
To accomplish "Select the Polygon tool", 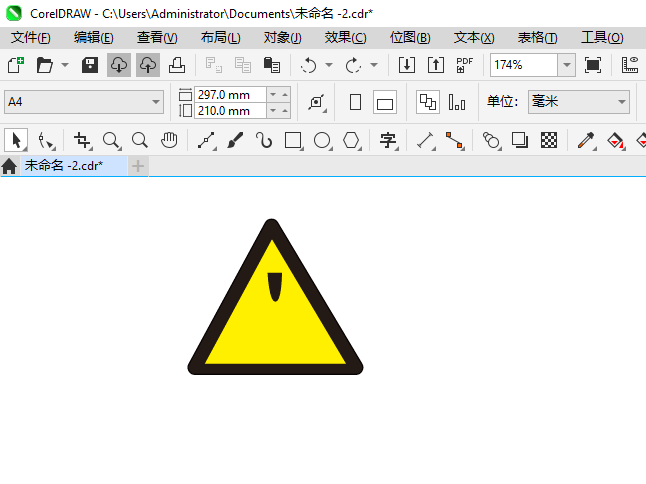I will [x=351, y=140].
